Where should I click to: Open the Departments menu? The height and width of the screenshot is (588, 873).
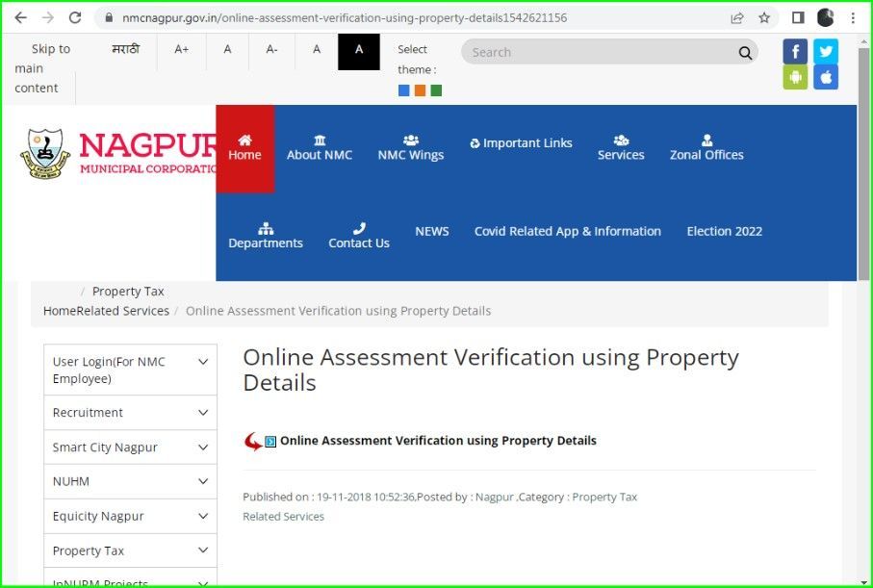[x=266, y=236]
